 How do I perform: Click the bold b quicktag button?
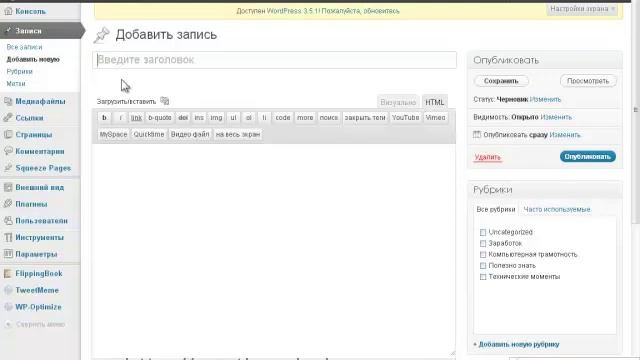click(x=104, y=118)
